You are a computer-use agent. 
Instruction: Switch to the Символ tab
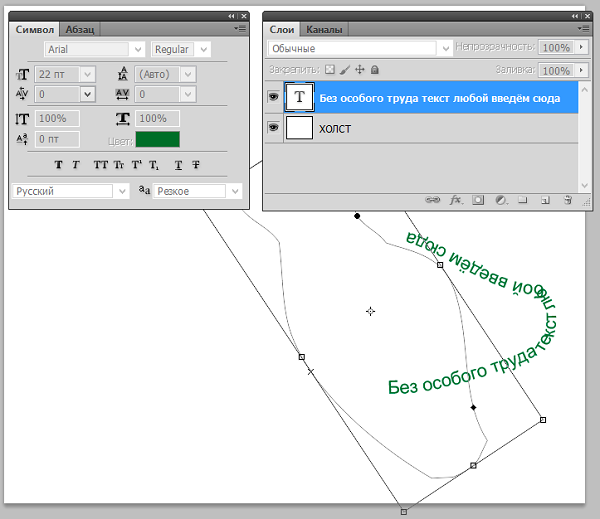pos(34,29)
